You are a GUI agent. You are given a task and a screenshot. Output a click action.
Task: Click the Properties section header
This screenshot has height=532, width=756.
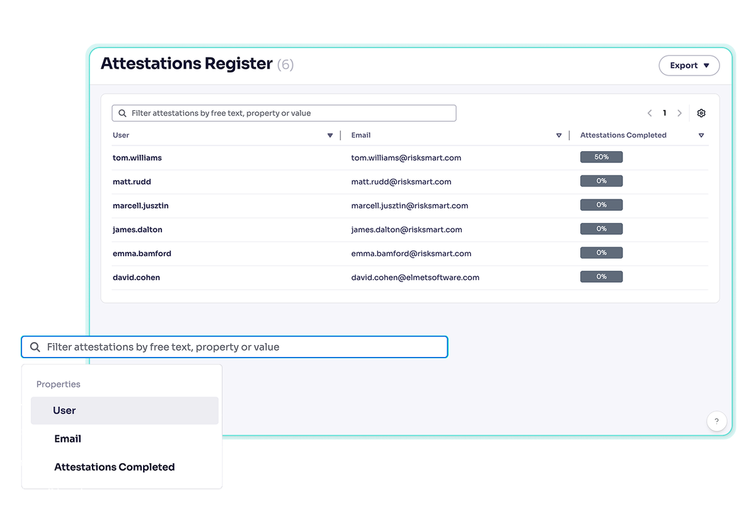coord(58,384)
